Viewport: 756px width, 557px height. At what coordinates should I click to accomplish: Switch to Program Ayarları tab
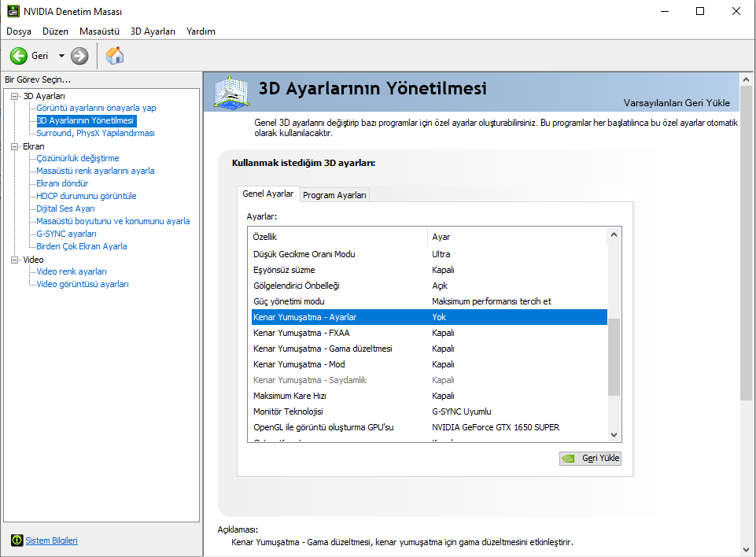point(334,195)
